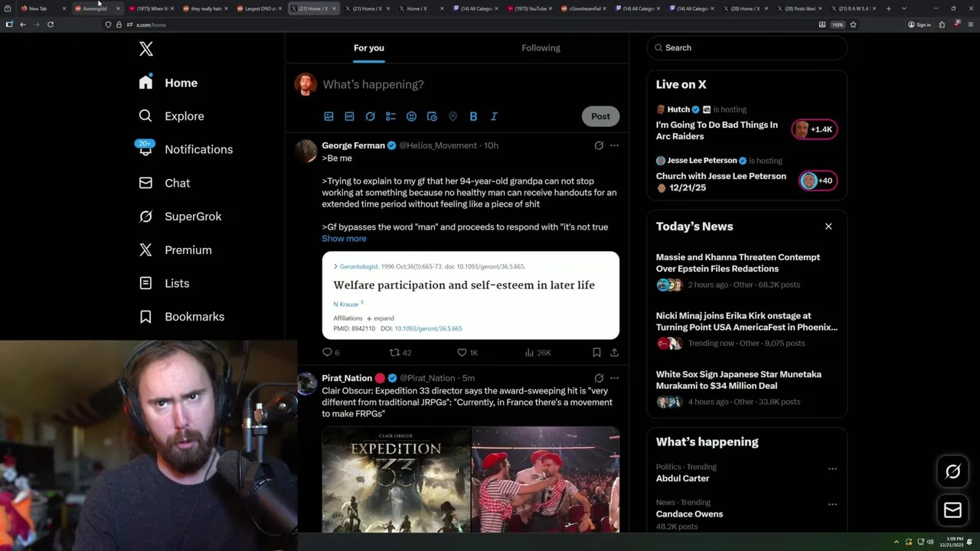Open Bookmarks from sidebar
The width and height of the screenshot is (980, 551).
click(x=182, y=317)
